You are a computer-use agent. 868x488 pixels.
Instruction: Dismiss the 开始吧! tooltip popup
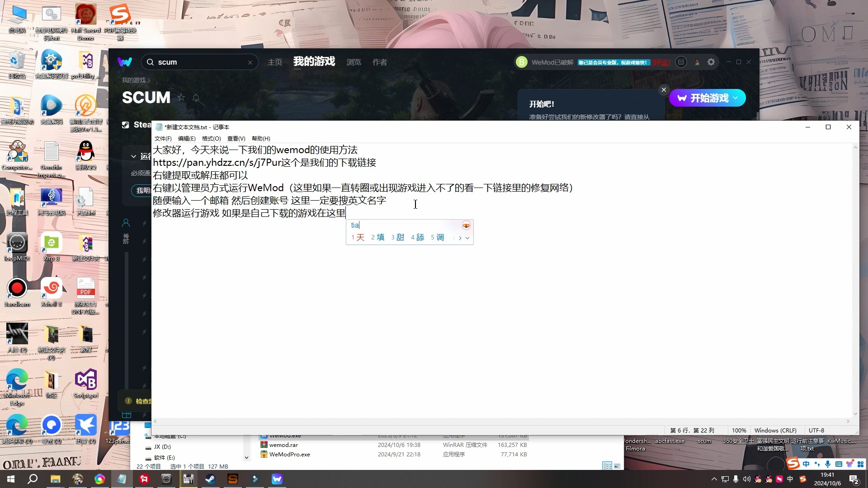click(x=664, y=89)
